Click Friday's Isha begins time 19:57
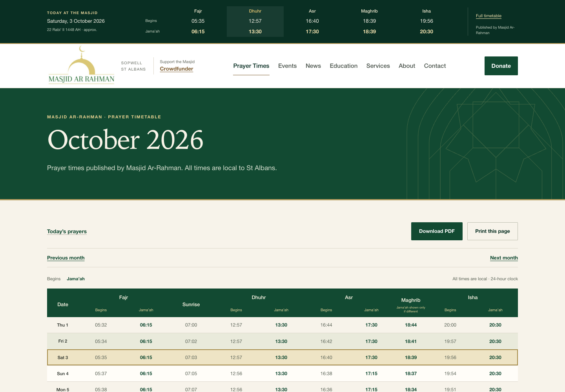Image resolution: width=565 pixels, height=392 pixels. click(450, 341)
